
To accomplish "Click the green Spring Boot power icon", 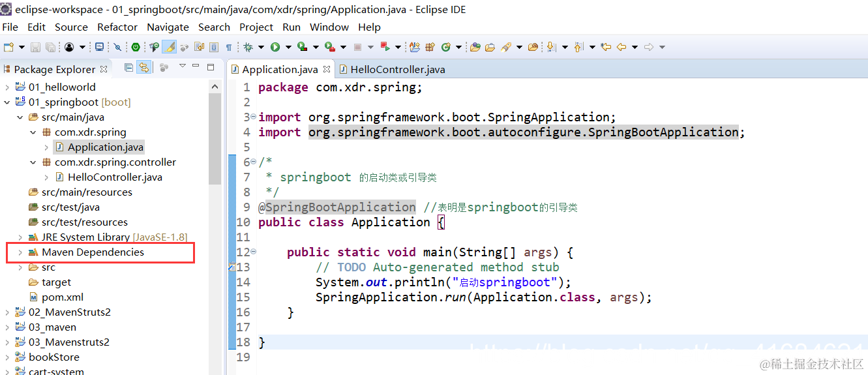I will [x=136, y=47].
